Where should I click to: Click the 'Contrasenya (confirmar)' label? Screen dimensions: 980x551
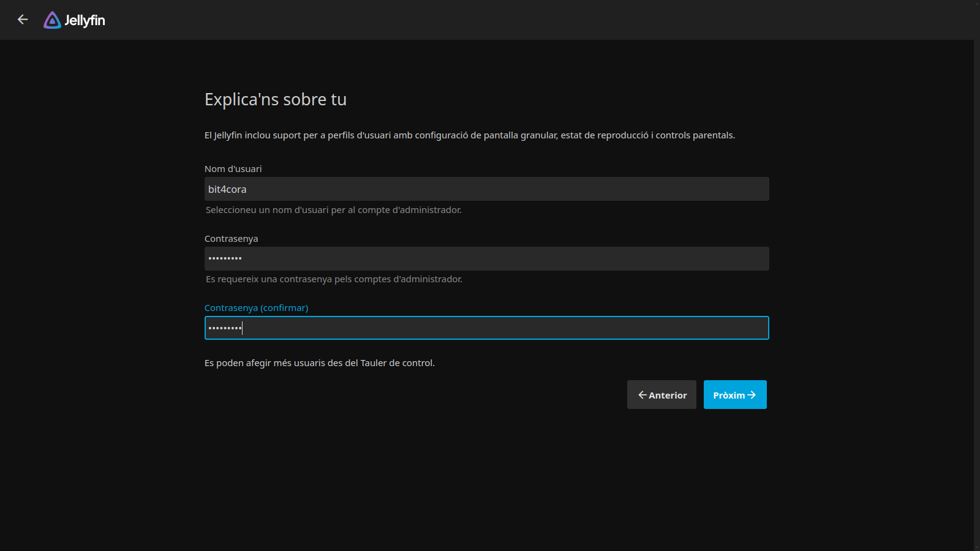click(x=257, y=308)
